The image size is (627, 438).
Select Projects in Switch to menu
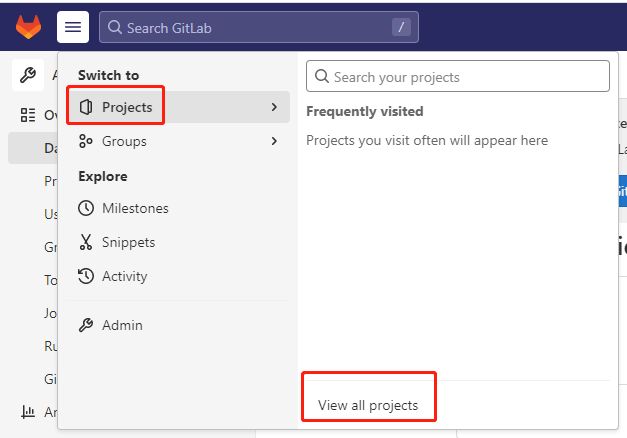click(178, 107)
